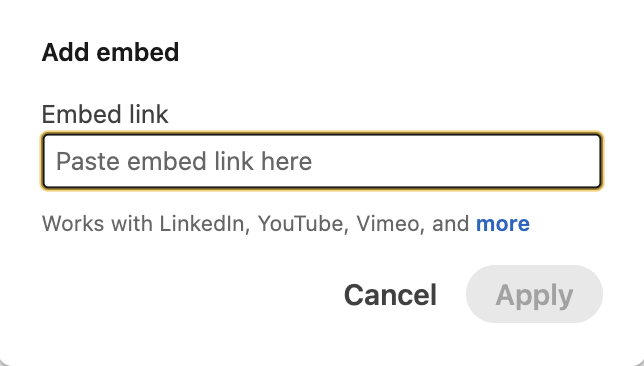The image size is (644, 366).
Task: Select the word 'more' in the helper text
Action: [503, 223]
